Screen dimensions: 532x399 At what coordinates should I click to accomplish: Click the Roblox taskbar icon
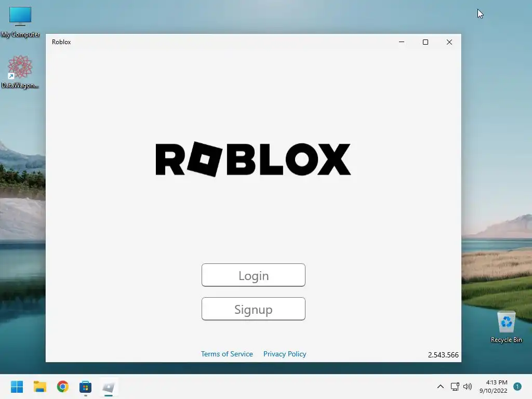click(x=109, y=387)
